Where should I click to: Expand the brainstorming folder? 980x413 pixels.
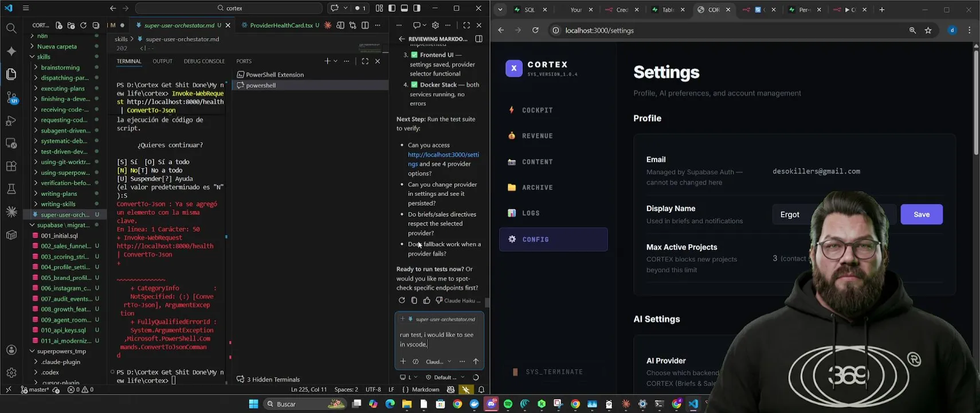click(x=60, y=67)
